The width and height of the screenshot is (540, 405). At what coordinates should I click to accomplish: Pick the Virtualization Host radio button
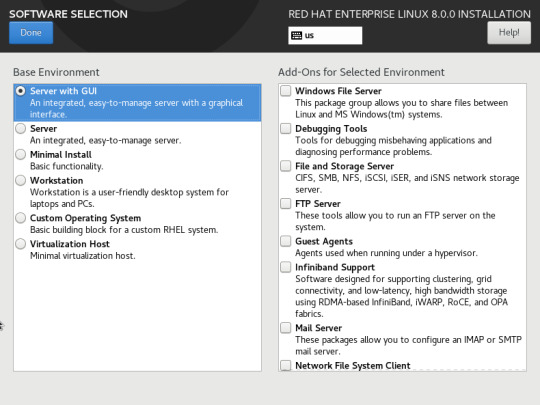[21, 244]
